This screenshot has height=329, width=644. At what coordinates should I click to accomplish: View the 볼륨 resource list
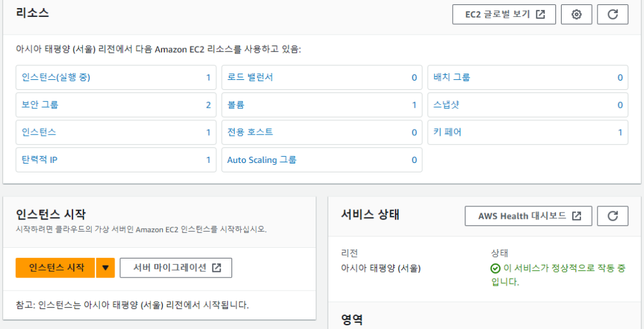(x=235, y=105)
